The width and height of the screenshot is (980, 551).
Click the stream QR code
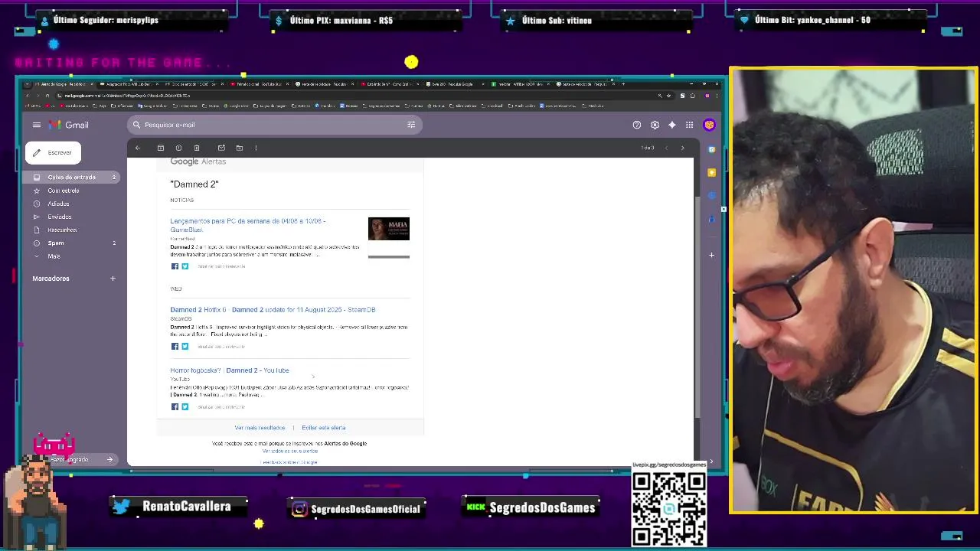coord(668,509)
